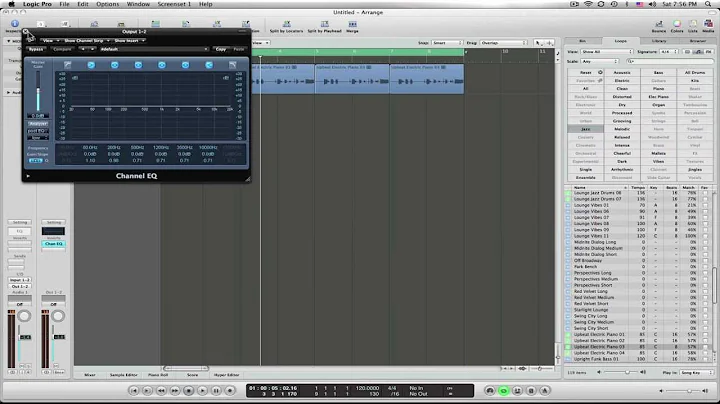Click the Play transport button
The height and width of the screenshot is (404, 720).
[202, 391]
